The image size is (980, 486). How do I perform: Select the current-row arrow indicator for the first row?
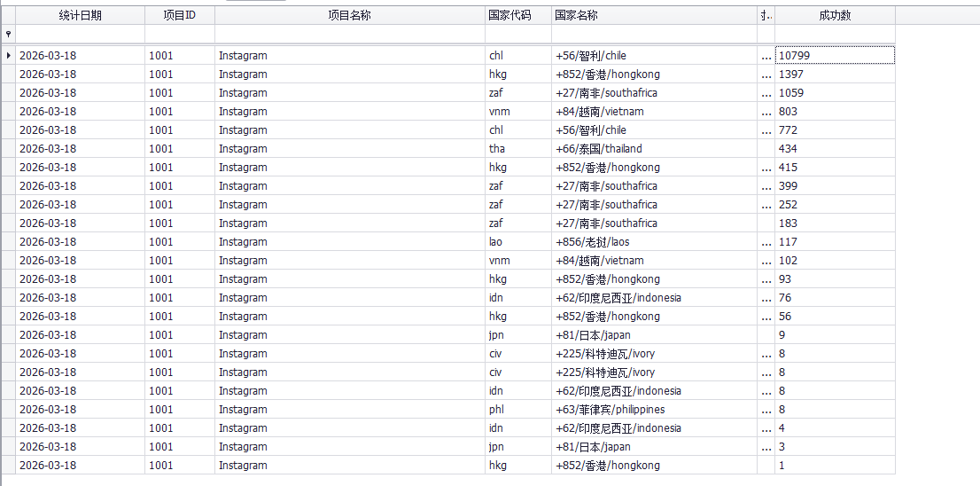click(x=8, y=56)
